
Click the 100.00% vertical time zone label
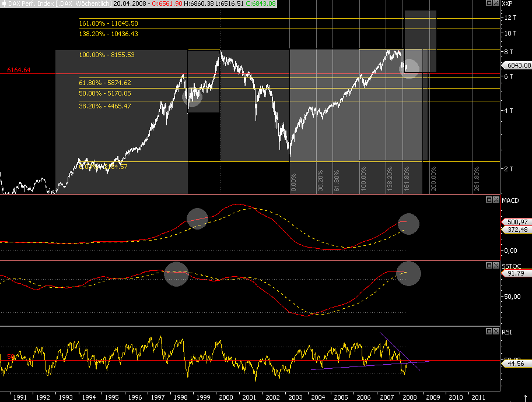(x=363, y=179)
